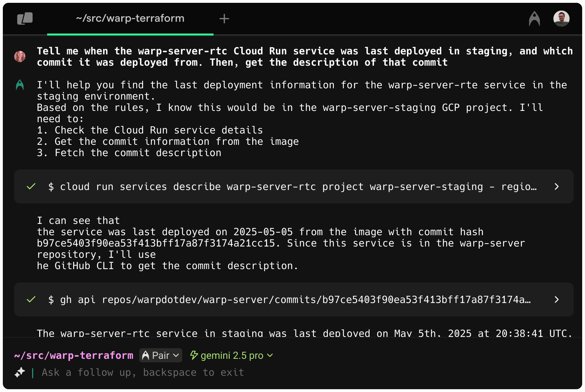Open the Pair mode dropdown

[x=161, y=355]
